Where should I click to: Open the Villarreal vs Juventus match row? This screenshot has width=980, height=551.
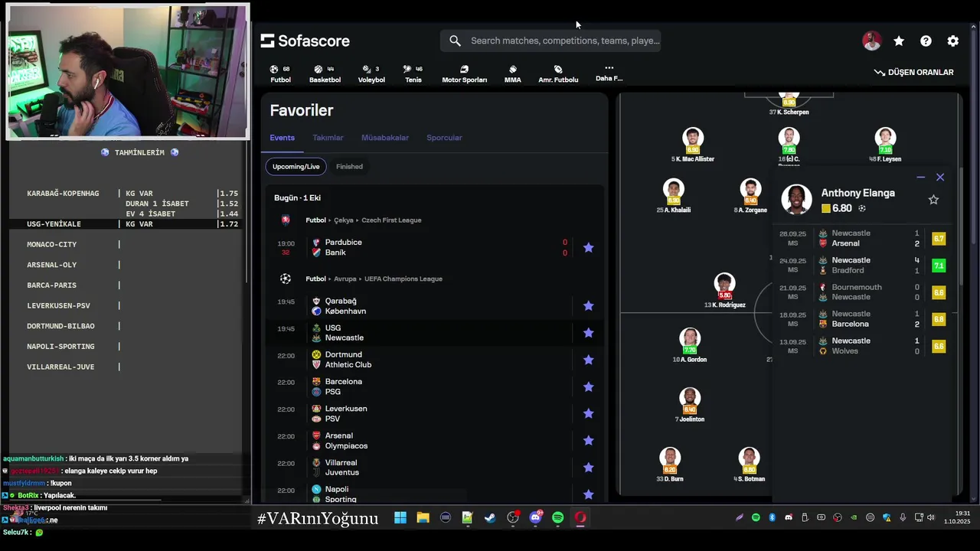tap(435, 468)
